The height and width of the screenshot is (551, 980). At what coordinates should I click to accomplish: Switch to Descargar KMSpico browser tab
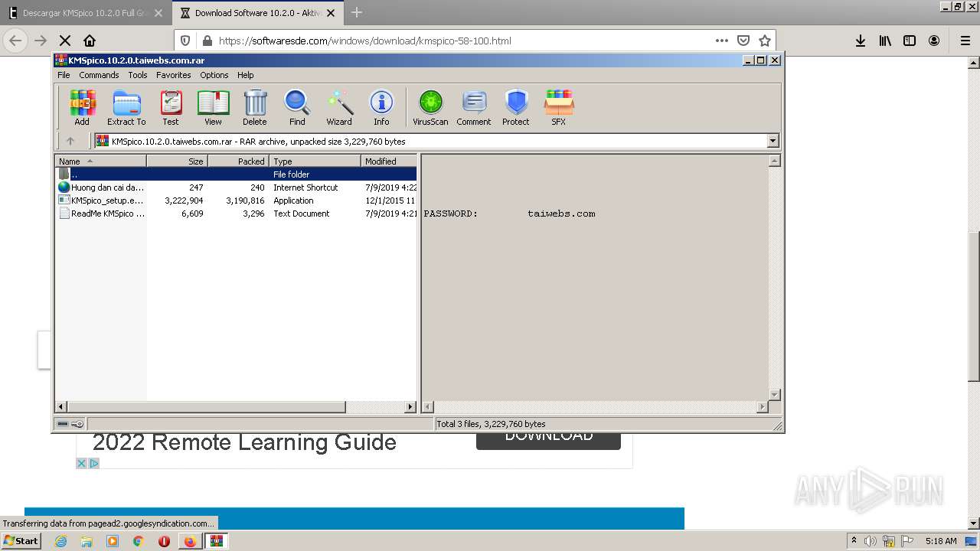(85, 13)
